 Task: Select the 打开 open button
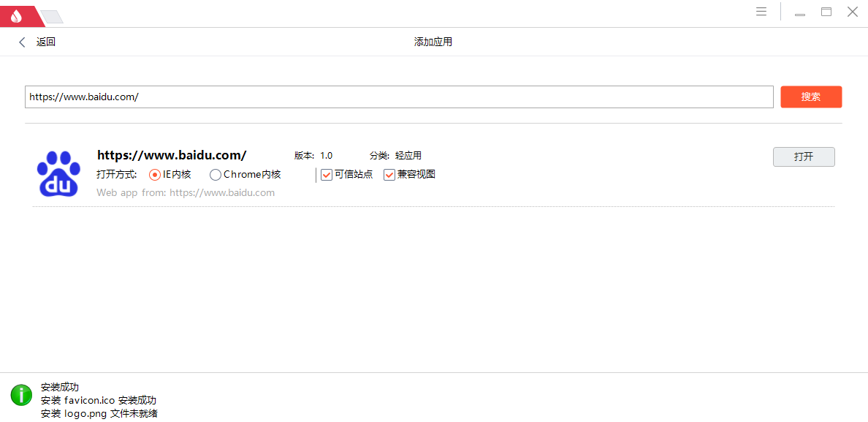[x=804, y=157]
